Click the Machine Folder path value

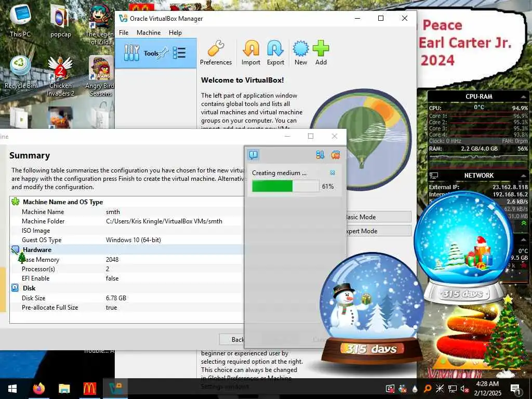coord(164,221)
